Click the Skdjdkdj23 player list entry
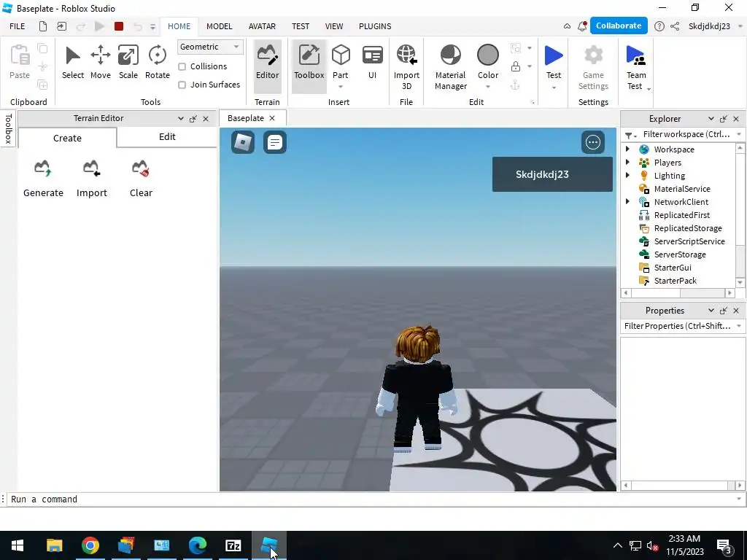This screenshot has width=747, height=560. point(552,174)
